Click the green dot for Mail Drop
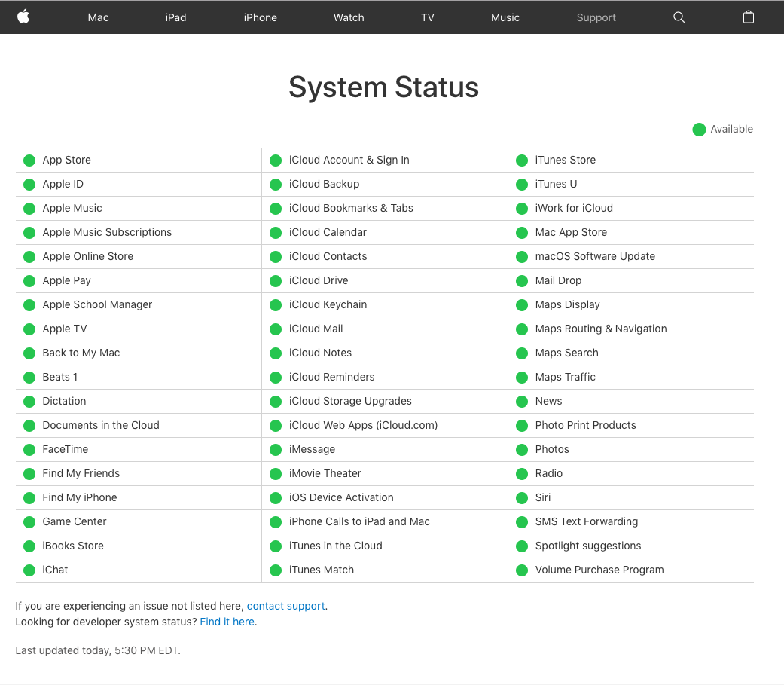Viewport: 784px width, 685px height. pyautogui.click(x=522, y=281)
